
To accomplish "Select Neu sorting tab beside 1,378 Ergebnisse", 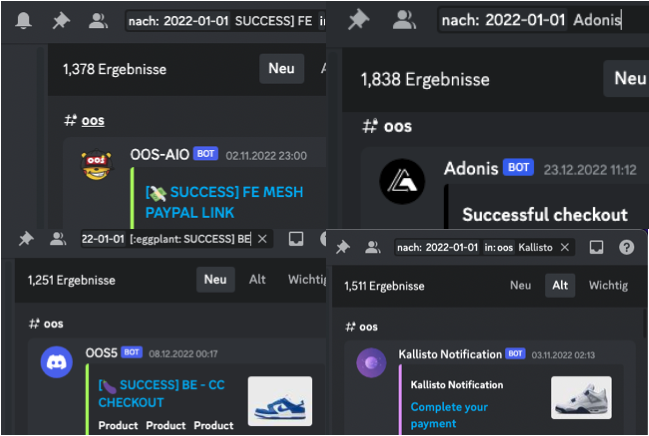I will (x=281, y=68).
